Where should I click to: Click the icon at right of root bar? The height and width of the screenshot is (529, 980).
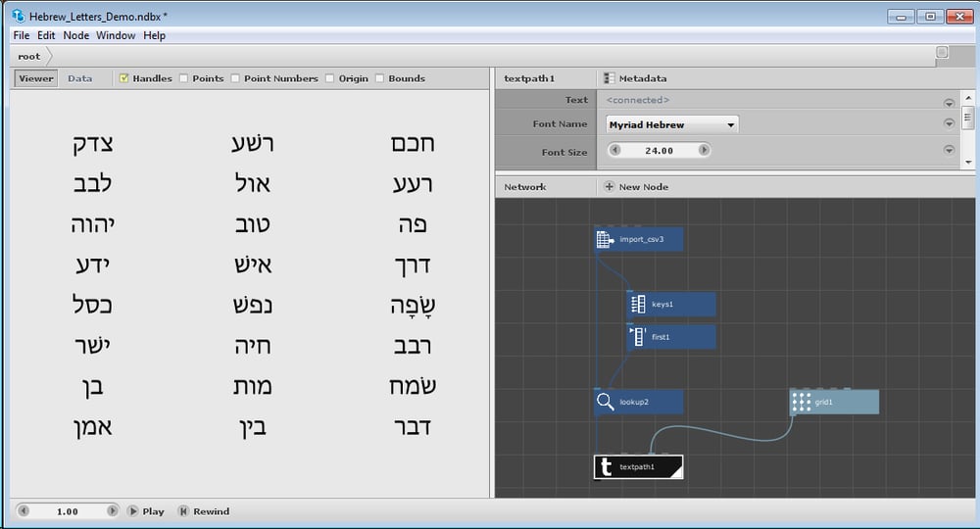click(x=942, y=53)
